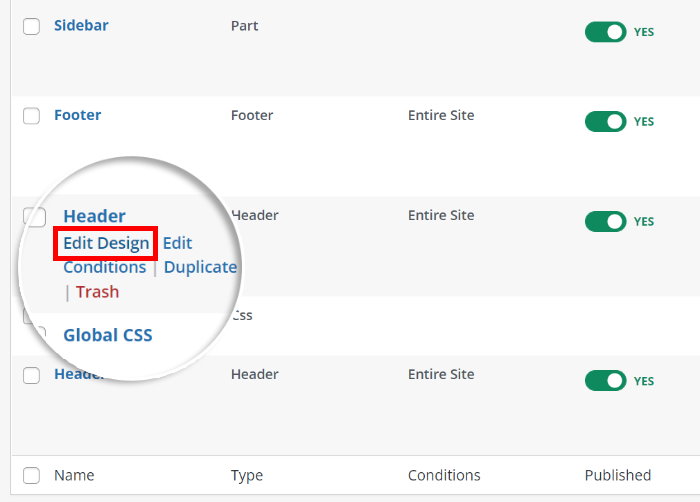Check the box beside Header with Edit Design
The height and width of the screenshot is (502, 700).
(x=35, y=217)
